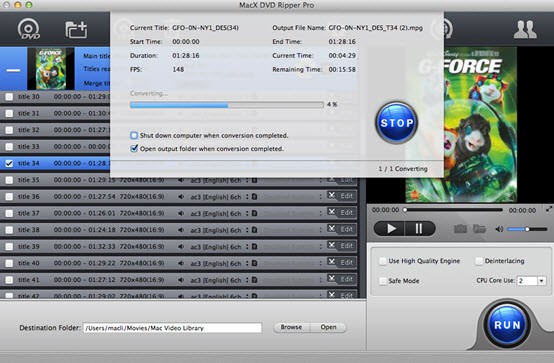Open audio track selector for title 39

coord(247,246)
